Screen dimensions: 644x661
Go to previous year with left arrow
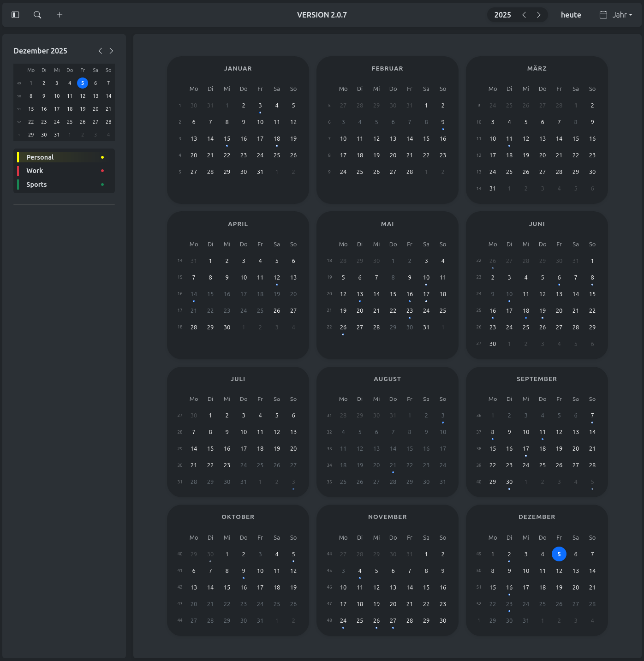(524, 15)
